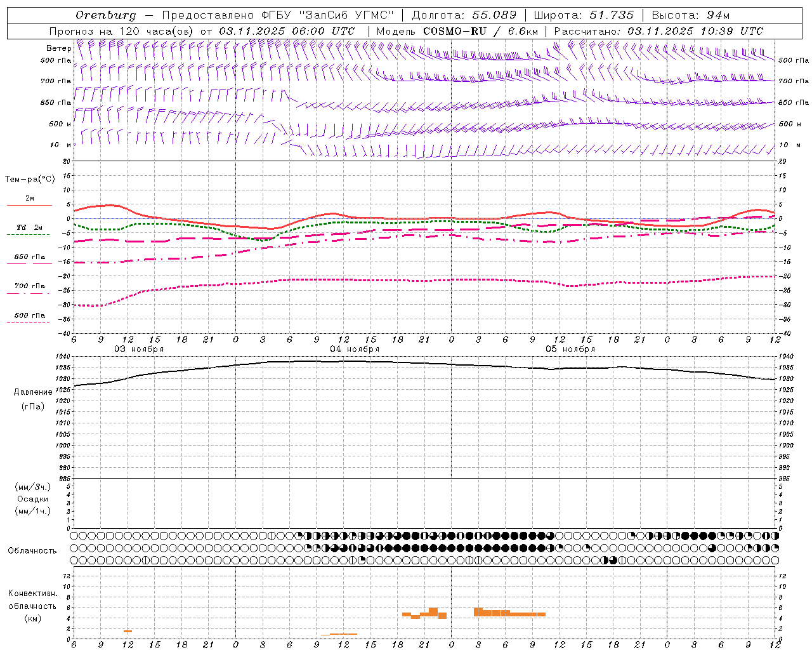
Task: Click the -40 value on the right temperature axis
Action: (785, 333)
